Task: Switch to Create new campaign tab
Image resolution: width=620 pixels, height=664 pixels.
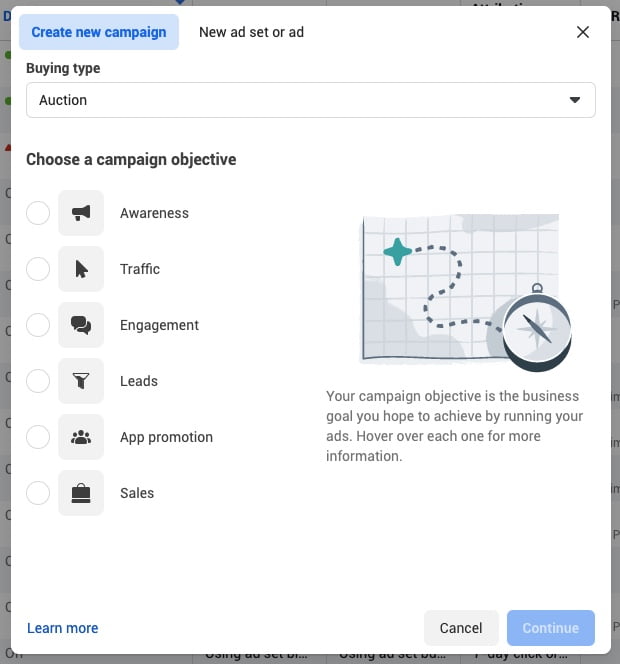Action: tap(99, 32)
